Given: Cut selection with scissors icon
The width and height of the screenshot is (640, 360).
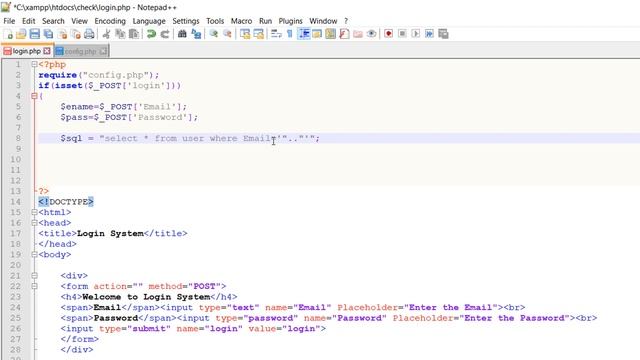Looking at the screenshot, I should (106, 34).
